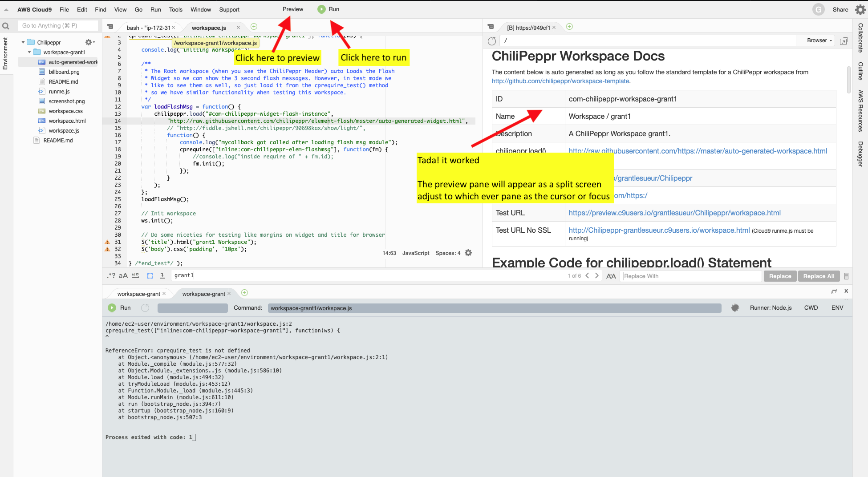Select the workspace.js editor tab
Screen dimensions: 868x477
point(209,28)
